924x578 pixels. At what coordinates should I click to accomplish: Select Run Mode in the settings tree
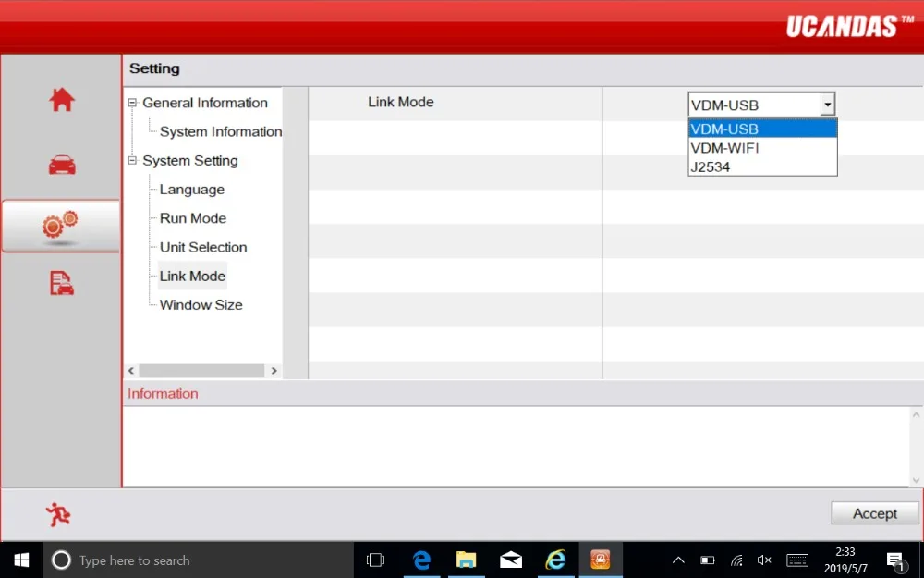point(193,218)
